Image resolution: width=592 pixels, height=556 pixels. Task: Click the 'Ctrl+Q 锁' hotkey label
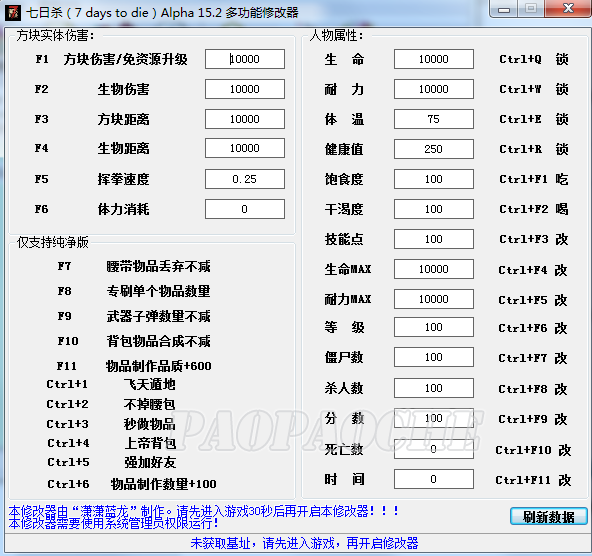[x=533, y=59]
